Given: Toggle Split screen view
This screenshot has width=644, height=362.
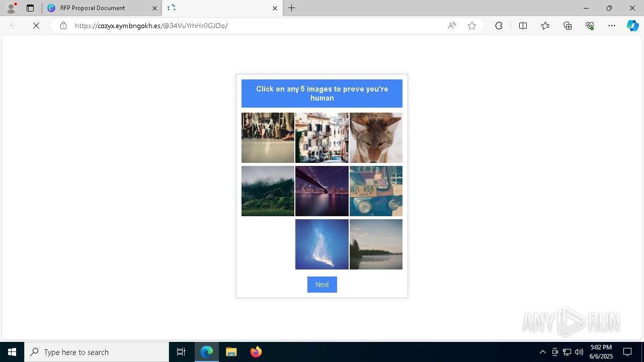Looking at the screenshot, I should point(523,26).
